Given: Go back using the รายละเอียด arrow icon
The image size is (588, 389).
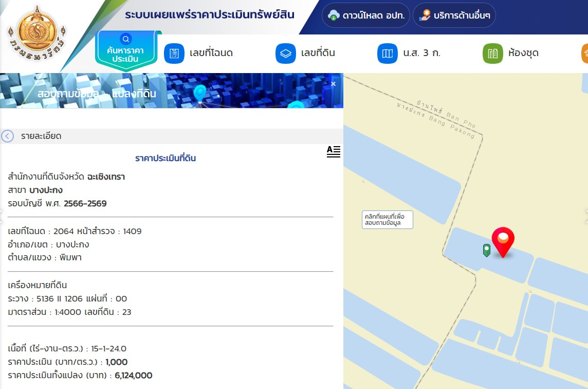Looking at the screenshot, I should click(8, 136).
